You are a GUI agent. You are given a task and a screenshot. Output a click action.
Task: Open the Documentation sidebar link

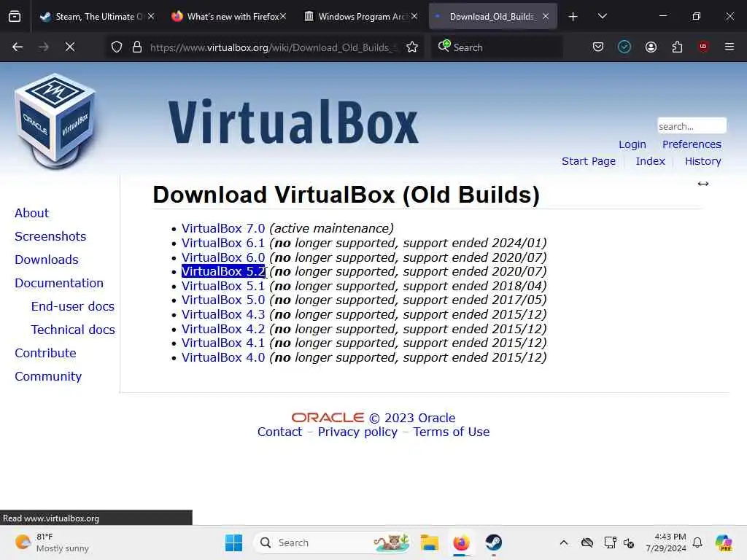tap(58, 283)
